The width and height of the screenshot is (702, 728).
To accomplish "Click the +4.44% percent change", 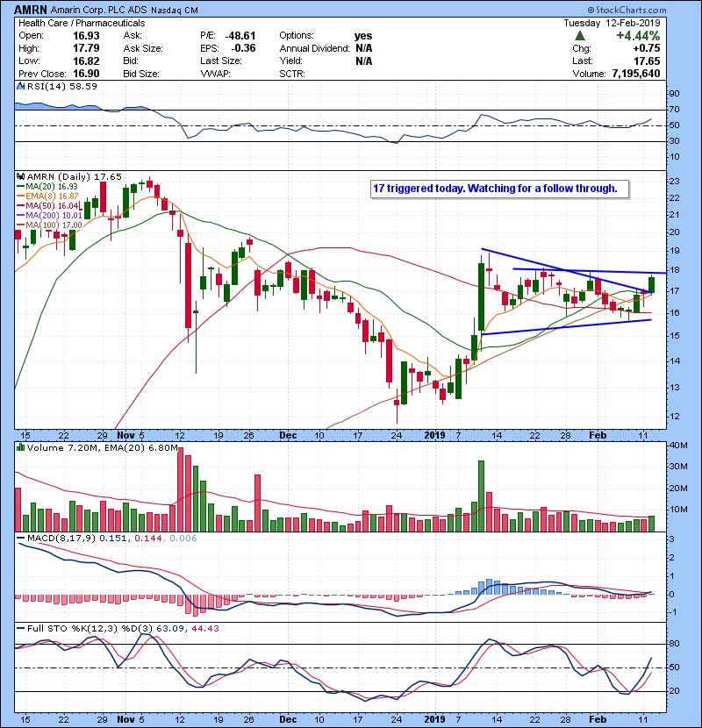I will pyautogui.click(x=638, y=36).
